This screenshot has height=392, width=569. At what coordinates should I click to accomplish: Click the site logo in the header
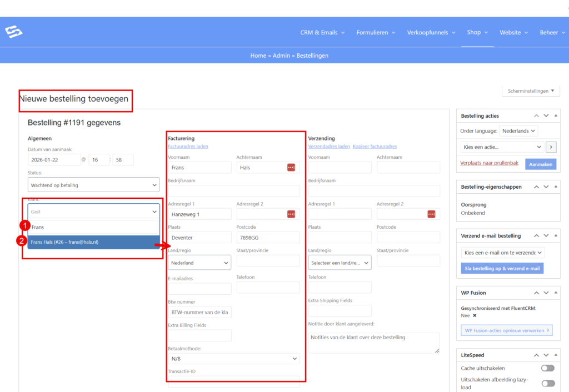[14, 32]
